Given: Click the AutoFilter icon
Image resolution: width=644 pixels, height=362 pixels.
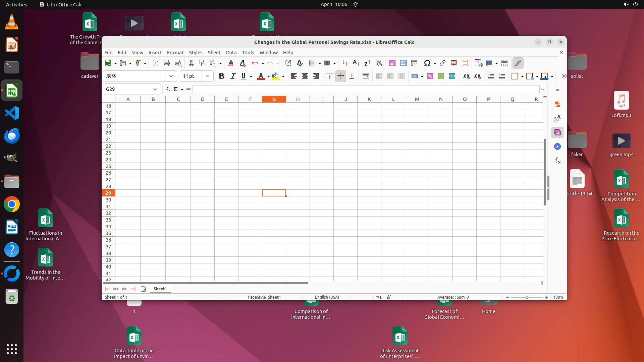Looking at the screenshot, I should pos(379,63).
